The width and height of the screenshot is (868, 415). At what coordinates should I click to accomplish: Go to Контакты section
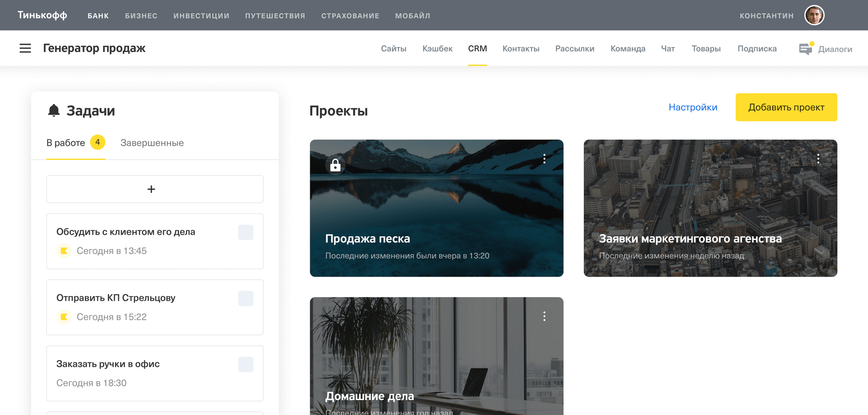point(521,48)
